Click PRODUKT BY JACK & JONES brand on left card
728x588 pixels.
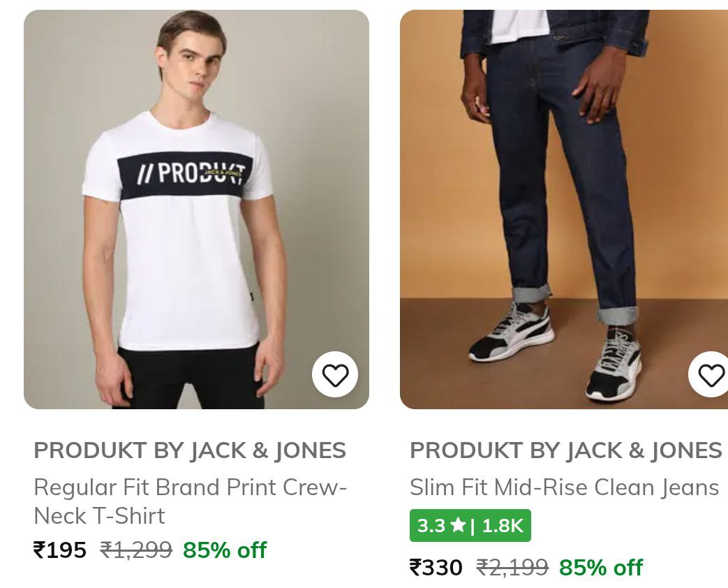pyautogui.click(x=189, y=450)
